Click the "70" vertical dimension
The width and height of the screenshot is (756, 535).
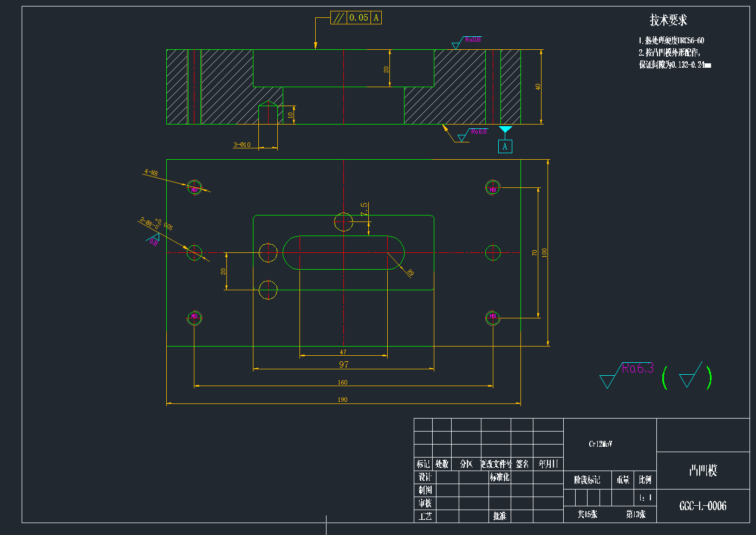click(535, 253)
